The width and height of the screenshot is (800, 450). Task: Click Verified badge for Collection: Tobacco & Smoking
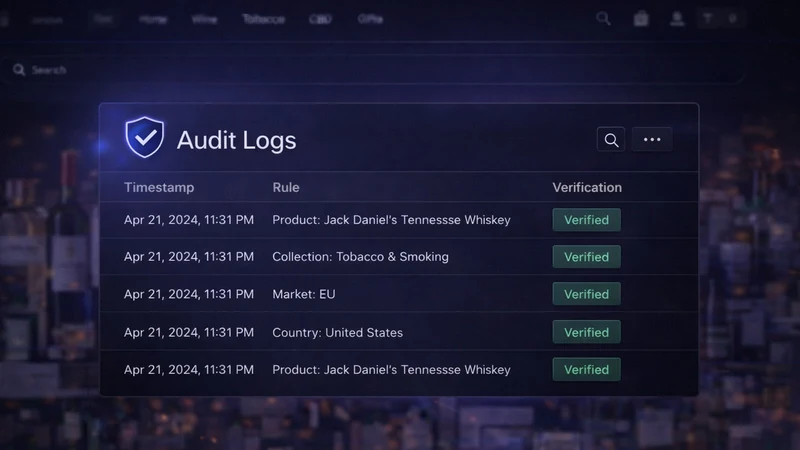tap(587, 257)
